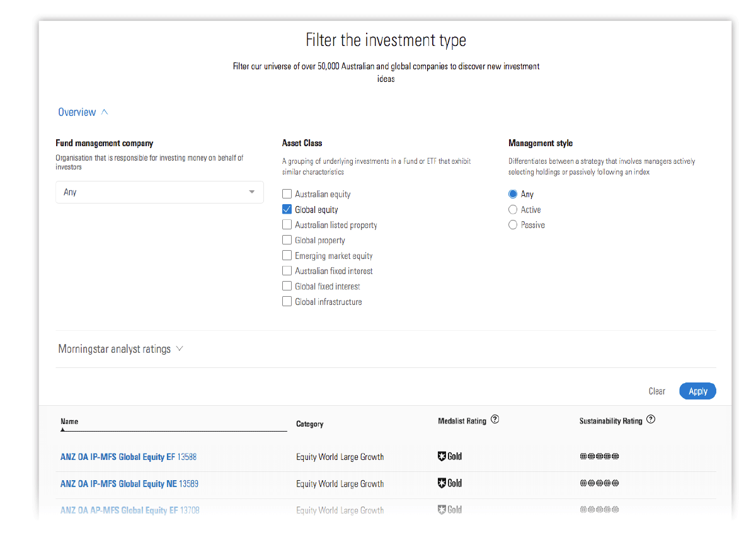Click the Sustainability Rating column header

(x=611, y=421)
